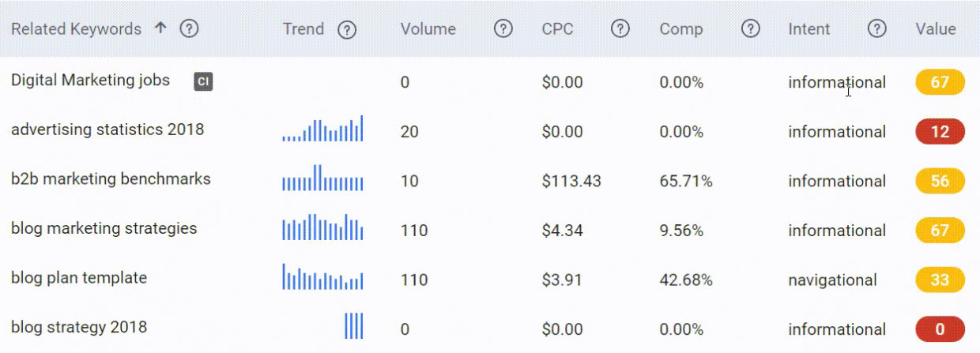Sort the table by Value header
This screenshot has height=353, width=980.
pyautogui.click(x=936, y=29)
